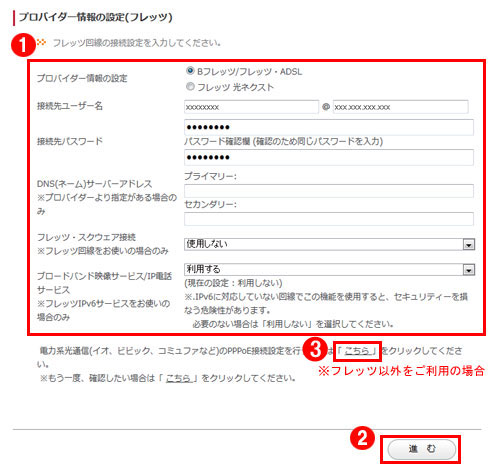Click the 接続先ユーザー名 username field
Viewport: 500px width, 466px height.
(x=251, y=107)
